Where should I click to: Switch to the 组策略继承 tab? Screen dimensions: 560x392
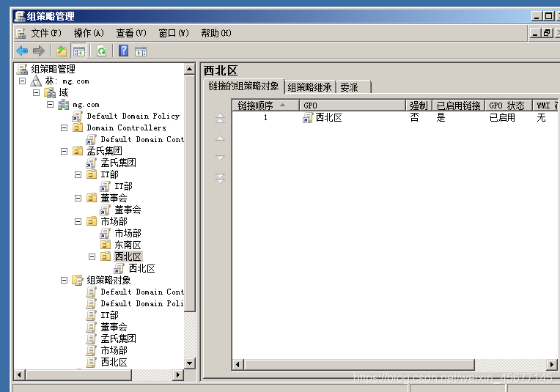point(309,87)
